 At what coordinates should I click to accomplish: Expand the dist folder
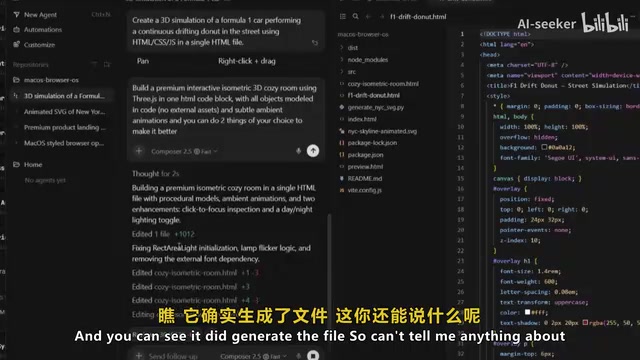(x=353, y=48)
